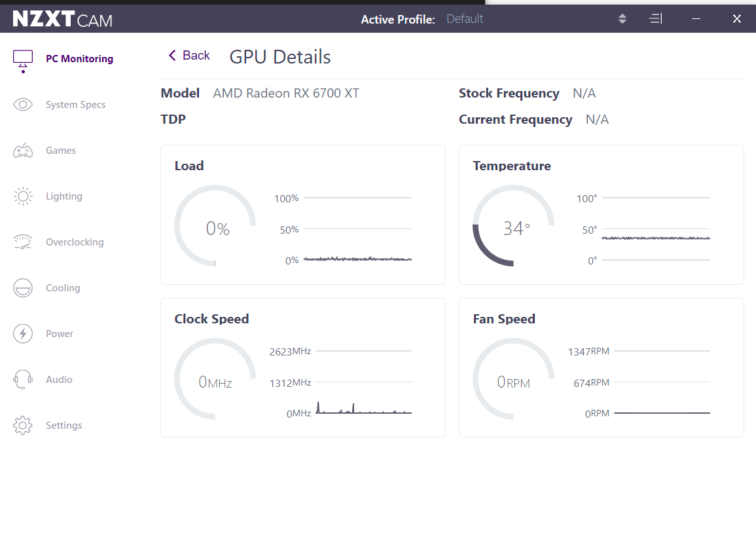Click the PC Monitoring monitor icon

click(x=23, y=62)
